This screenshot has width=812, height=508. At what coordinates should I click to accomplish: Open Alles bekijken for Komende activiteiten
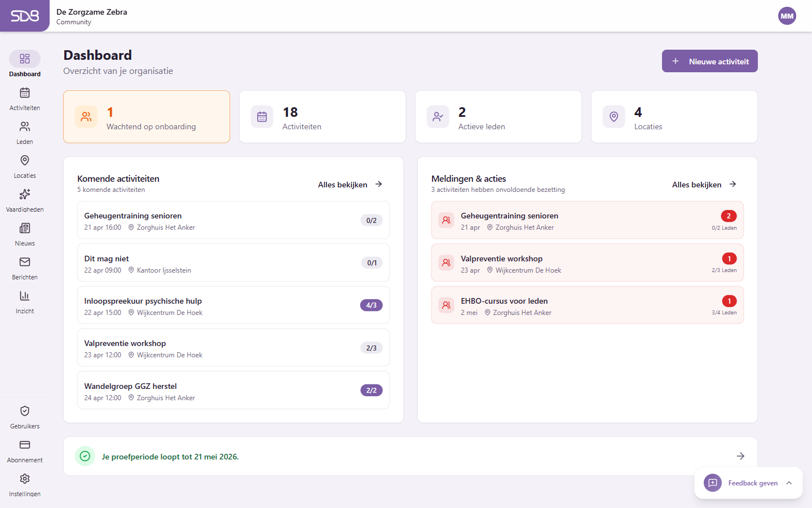350,184
